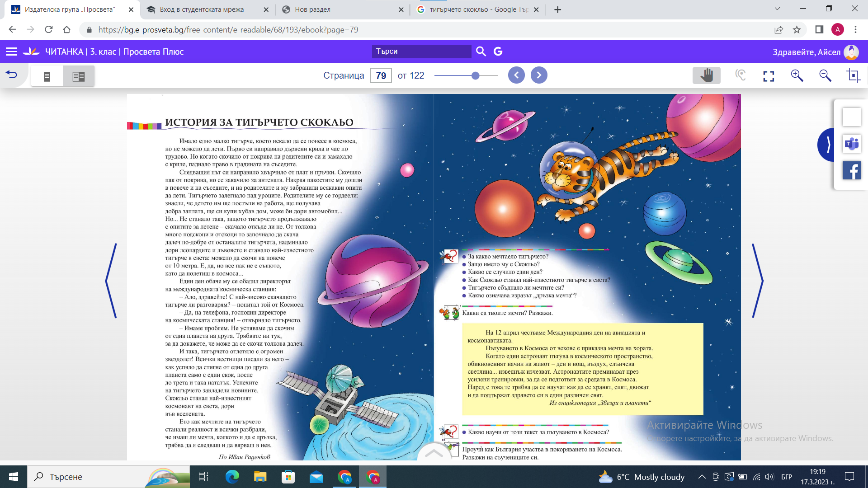Toggle the hand pan tool

tap(707, 75)
